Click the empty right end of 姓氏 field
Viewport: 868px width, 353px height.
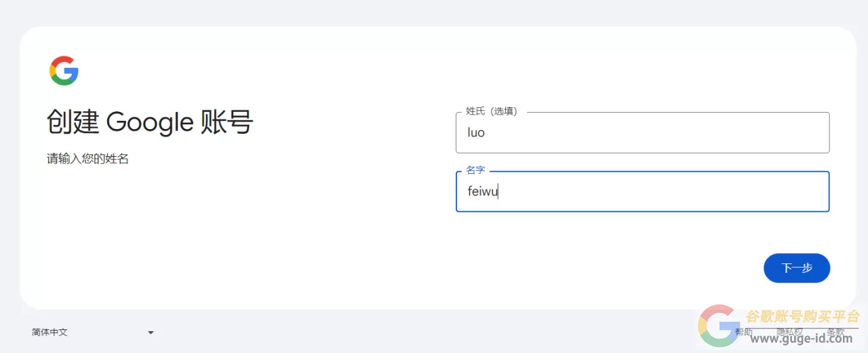click(800, 132)
